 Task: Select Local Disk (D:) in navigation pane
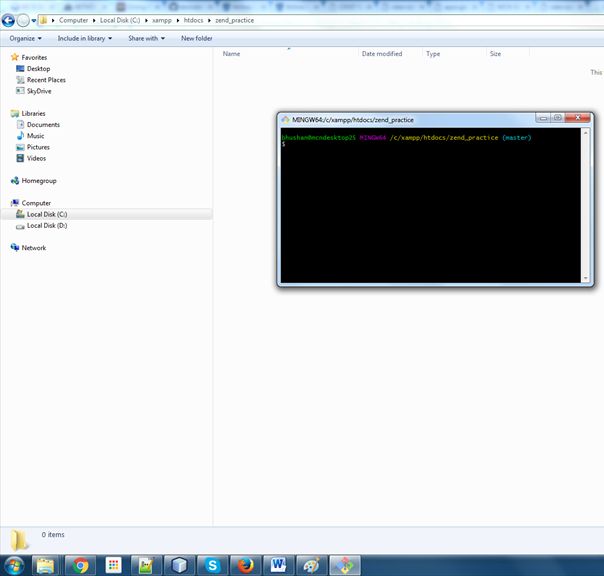(x=47, y=225)
